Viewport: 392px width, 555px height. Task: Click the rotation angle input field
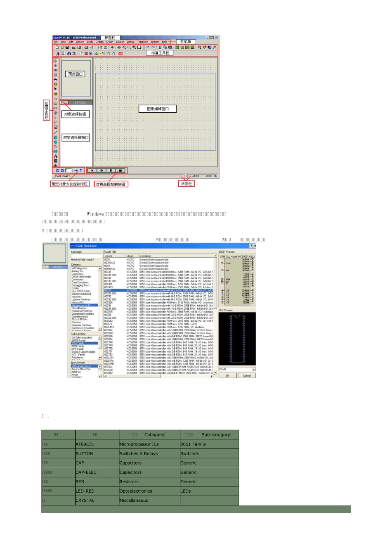tap(68, 171)
